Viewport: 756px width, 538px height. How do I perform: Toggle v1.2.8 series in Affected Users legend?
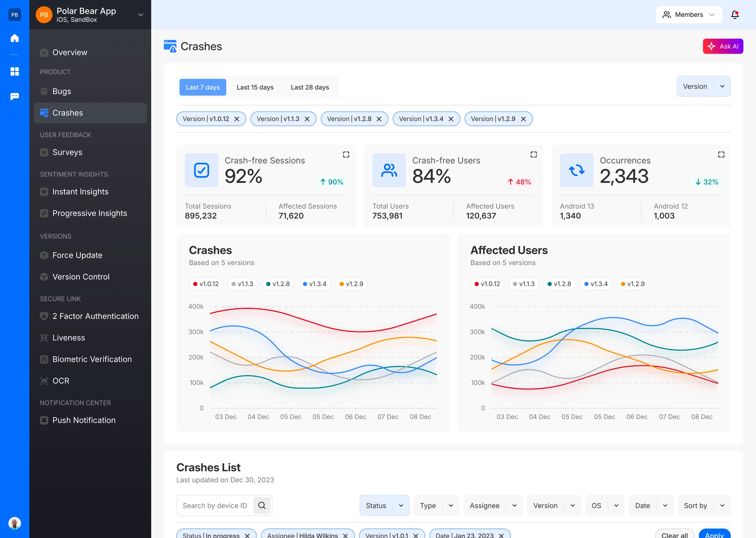coord(559,284)
